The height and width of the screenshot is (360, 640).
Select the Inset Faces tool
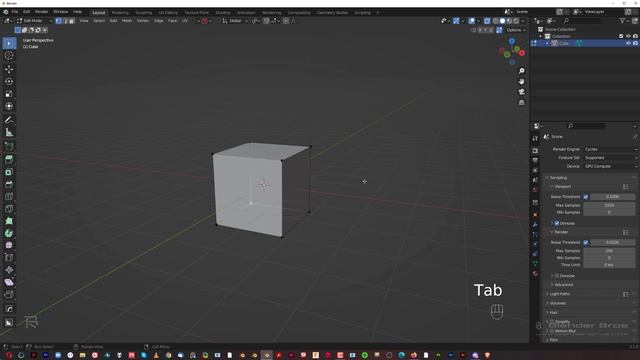(x=9, y=172)
